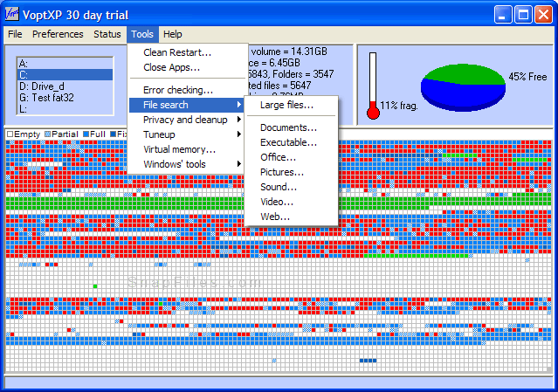
Task: Click the Empty legend swatch
Action: (x=10, y=134)
